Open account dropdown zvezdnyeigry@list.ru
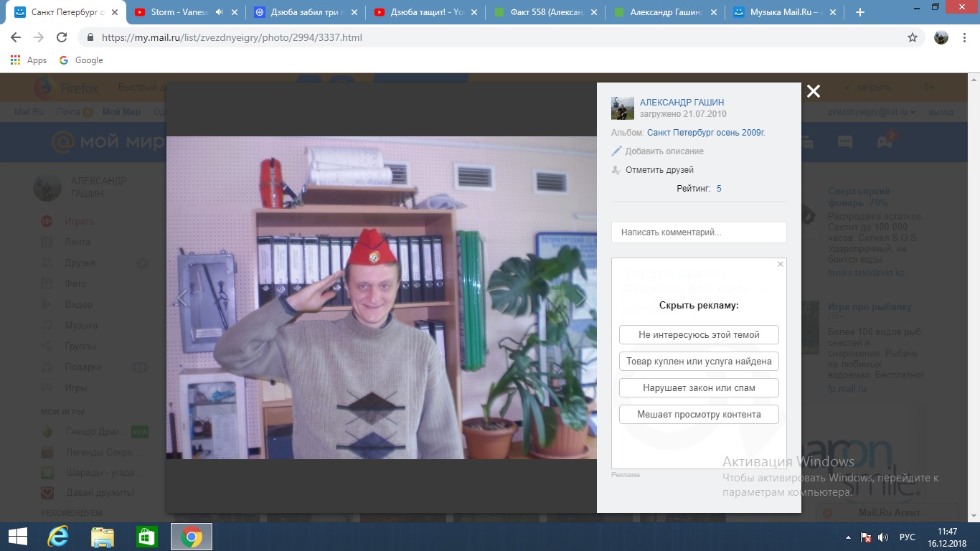 (872, 112)
